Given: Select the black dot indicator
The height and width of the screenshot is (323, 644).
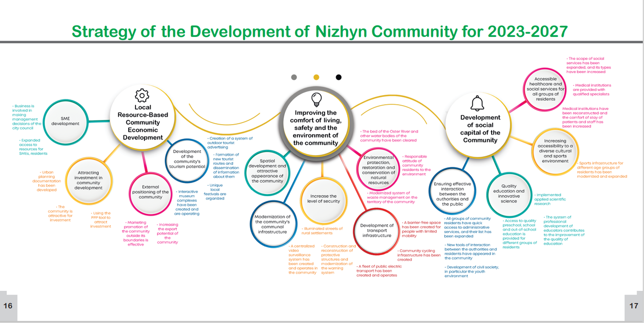Looking at the screenshot, I should coord(339,77).
